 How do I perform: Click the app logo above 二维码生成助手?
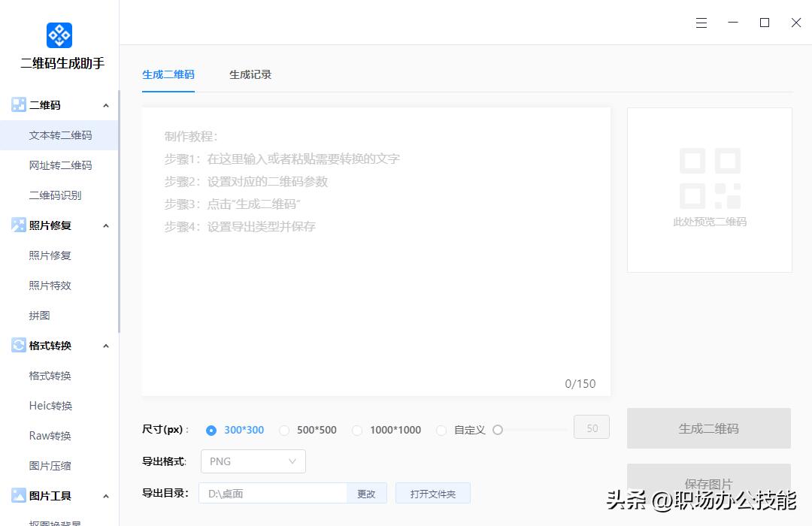[59, 35]
